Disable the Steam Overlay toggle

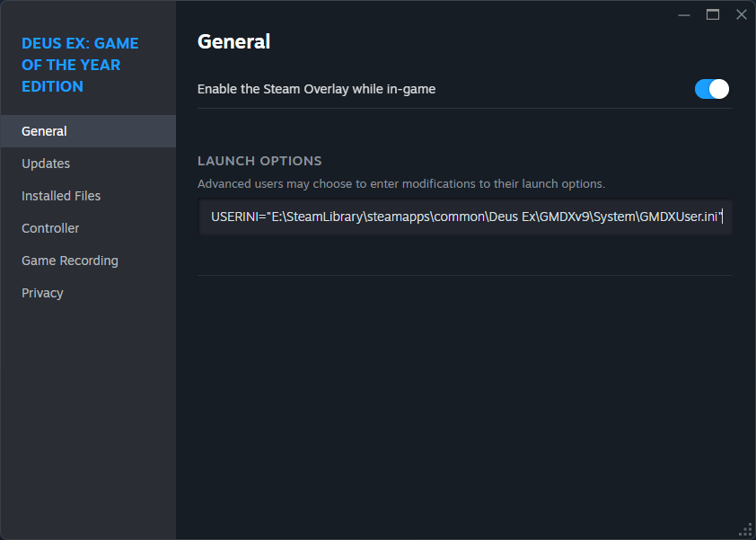tap(711, 89)
